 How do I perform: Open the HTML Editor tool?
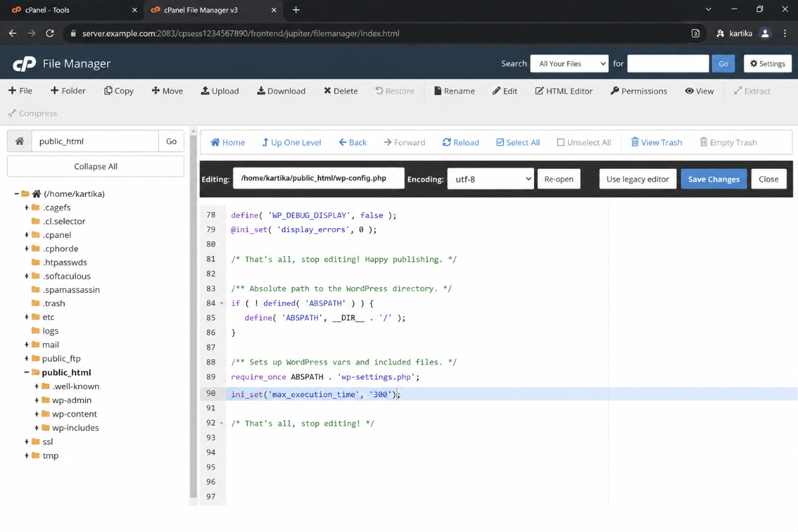click(563, 91)
